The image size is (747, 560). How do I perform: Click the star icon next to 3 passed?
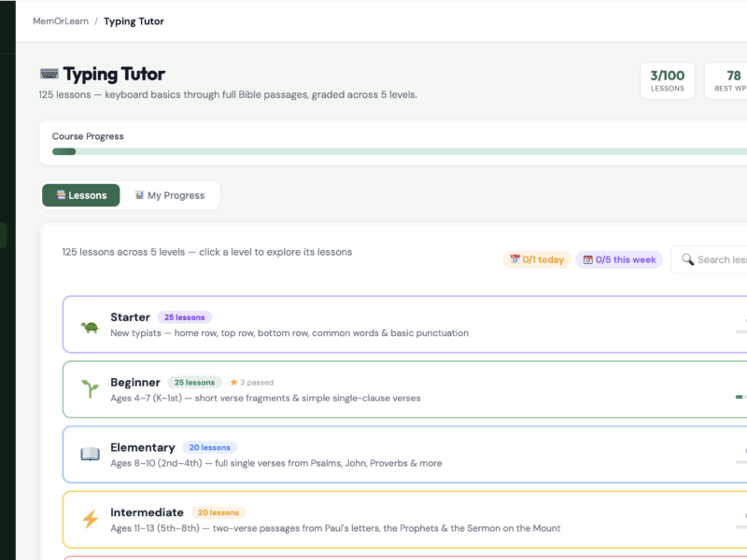point(233,382)
